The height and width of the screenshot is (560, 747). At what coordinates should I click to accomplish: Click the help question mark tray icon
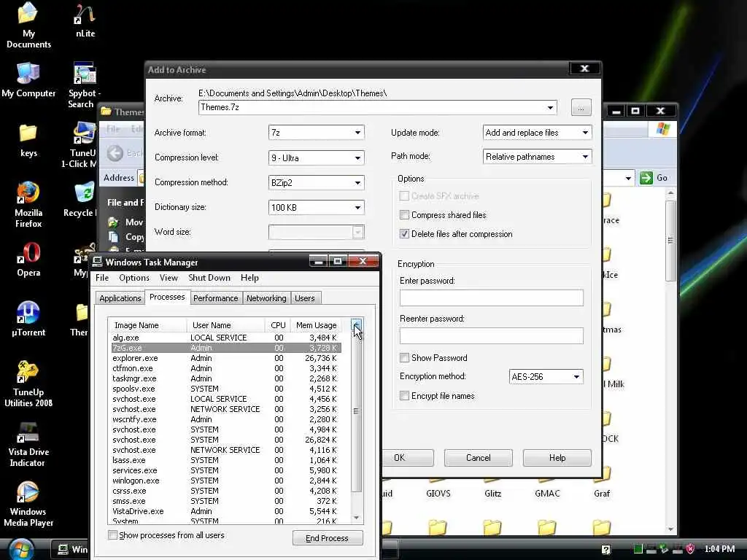[605, 550]
